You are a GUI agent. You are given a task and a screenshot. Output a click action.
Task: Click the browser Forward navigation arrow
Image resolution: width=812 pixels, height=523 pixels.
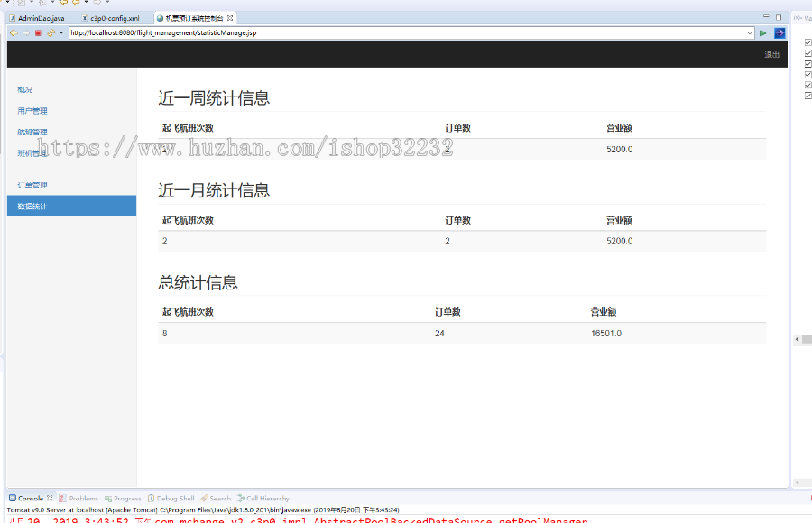click(24, 32)
